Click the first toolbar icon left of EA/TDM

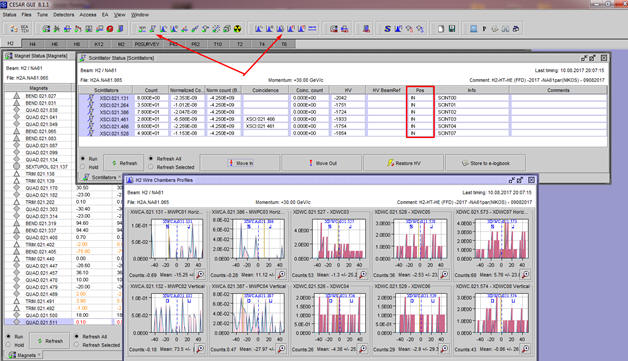(14, 29)
